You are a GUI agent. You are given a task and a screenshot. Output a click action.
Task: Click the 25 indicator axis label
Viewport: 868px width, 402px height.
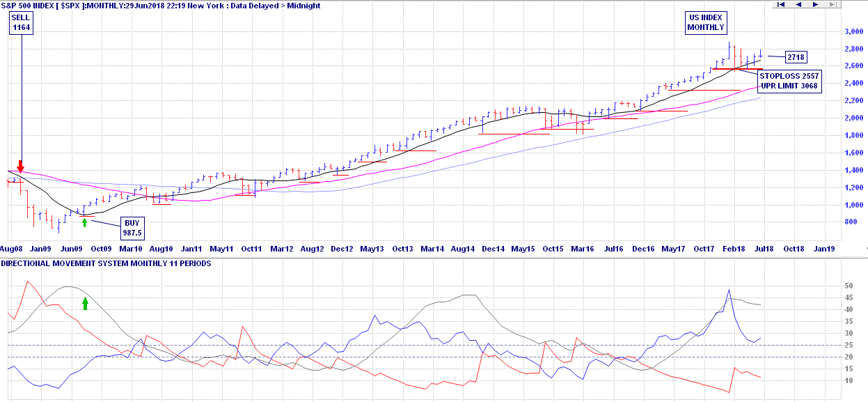[848, 346]
